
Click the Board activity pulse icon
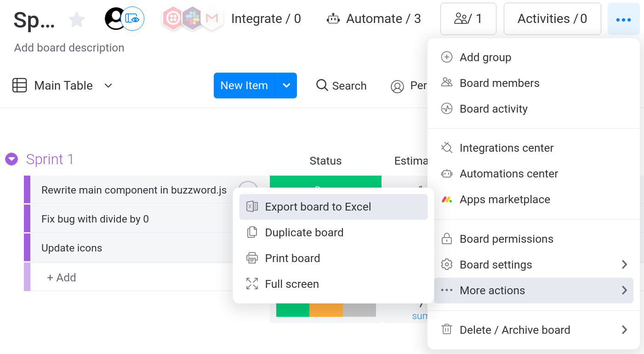click(x=447, y=108)
